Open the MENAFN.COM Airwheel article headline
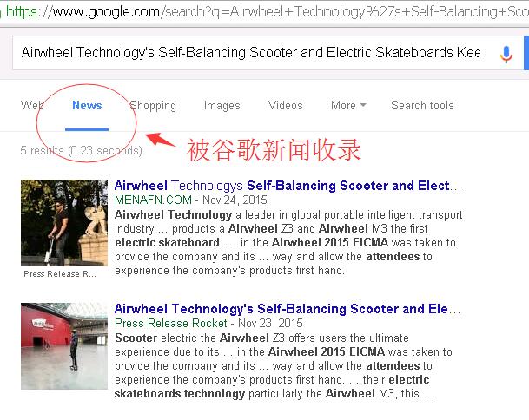The image size is (529, 420). (288, 186)
